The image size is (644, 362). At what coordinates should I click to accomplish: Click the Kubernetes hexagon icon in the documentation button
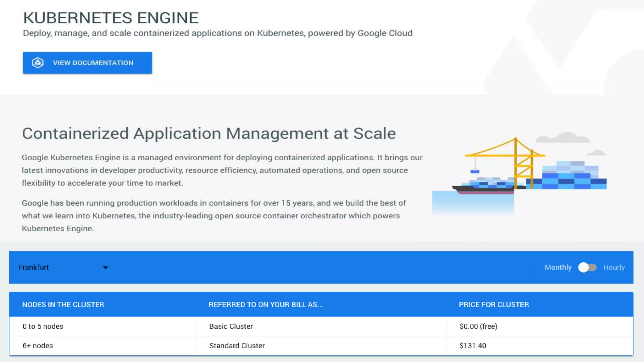(x=38, y=63)
